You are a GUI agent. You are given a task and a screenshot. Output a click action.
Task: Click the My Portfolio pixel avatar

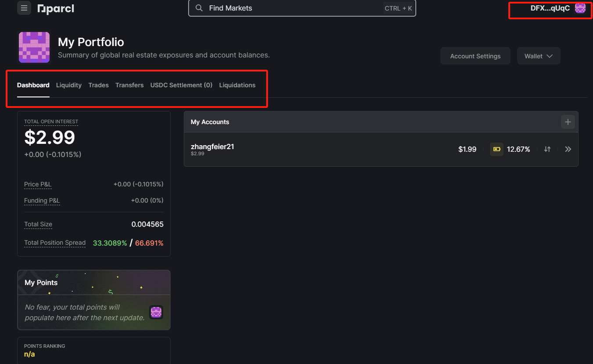pos(34,47)
